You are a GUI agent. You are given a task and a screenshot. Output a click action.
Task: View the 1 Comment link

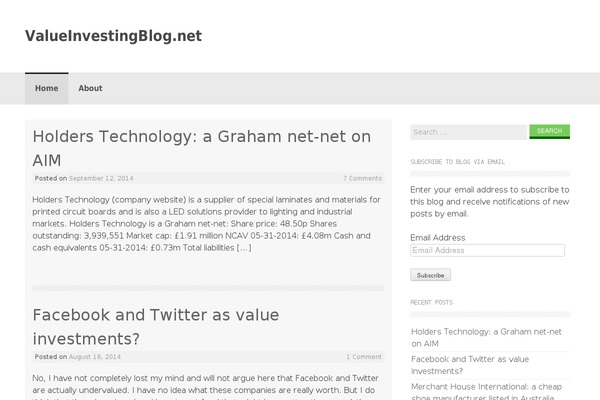coord(364,357)
